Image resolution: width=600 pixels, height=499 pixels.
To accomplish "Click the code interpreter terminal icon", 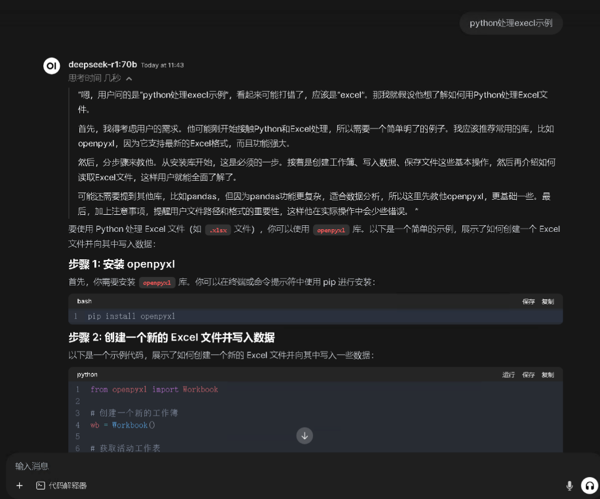I will pos(40,485).
